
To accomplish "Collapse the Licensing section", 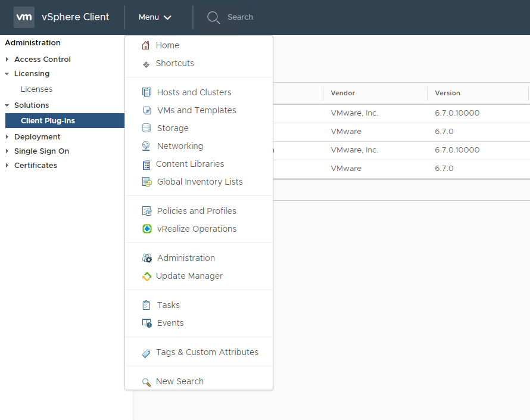I will (7, 74).
